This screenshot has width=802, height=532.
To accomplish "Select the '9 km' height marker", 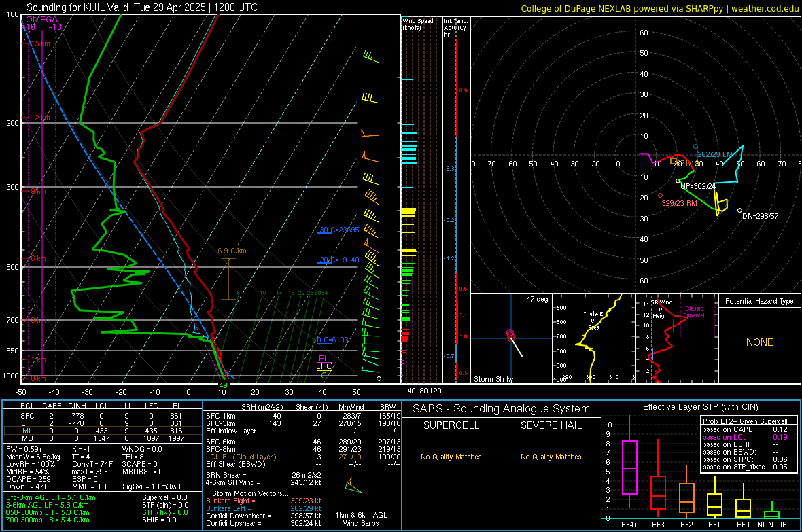I will [37, 191].
